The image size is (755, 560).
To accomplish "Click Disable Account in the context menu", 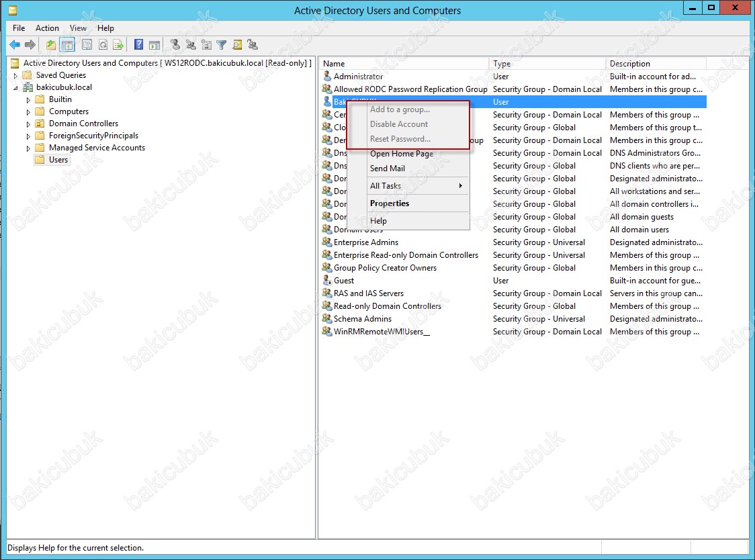I will [x=408, y=124].
